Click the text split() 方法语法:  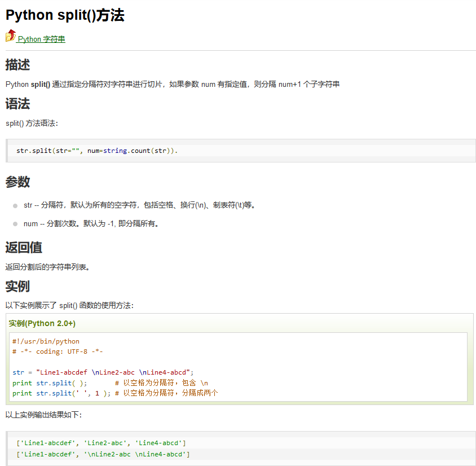point(32,123)
